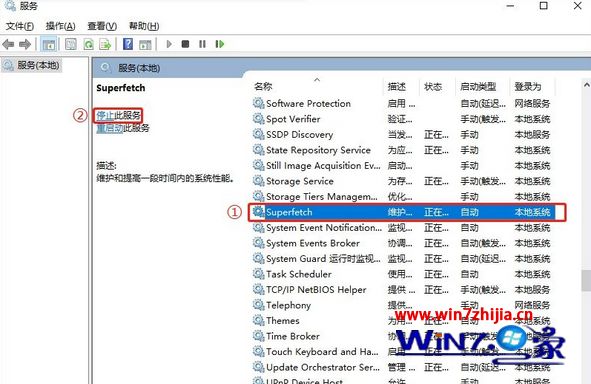Viewport: 591px width, 384px height.
Task: Click Superfetch's 本地系统 logon cell
Action: click(532, 212)
